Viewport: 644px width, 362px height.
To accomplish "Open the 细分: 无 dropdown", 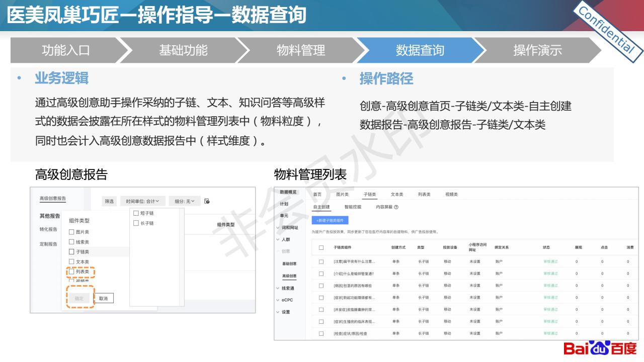I will coord(185,202).
